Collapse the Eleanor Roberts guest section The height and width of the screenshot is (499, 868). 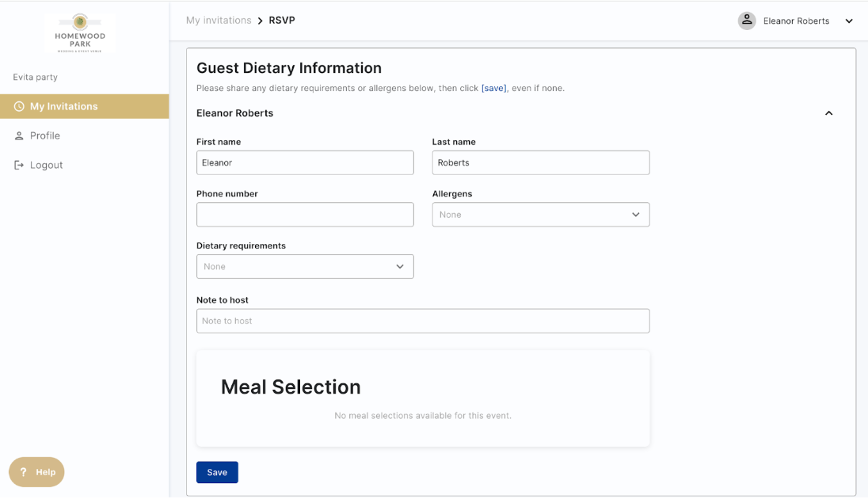828,113
